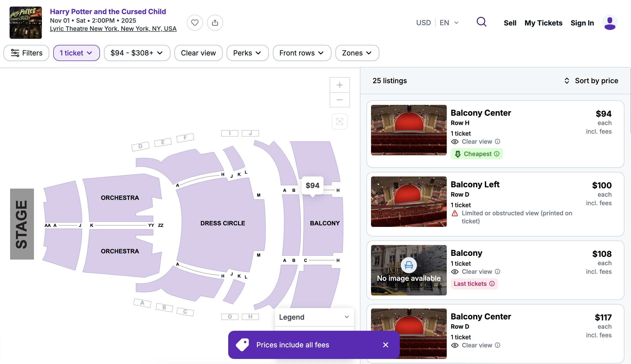Open the $94 - $308+ price range dropdown
This screenshot has height=364, width=631.
pos(137,53)
